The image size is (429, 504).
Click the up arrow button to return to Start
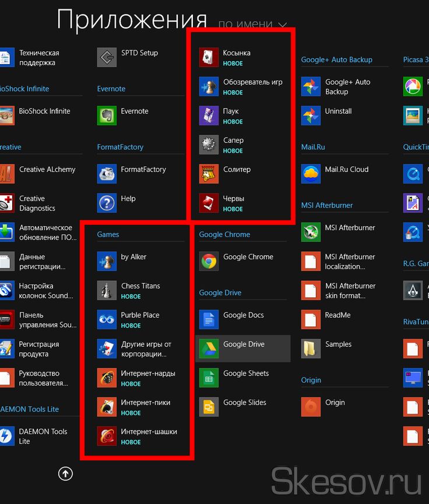[x=65, y=474]
